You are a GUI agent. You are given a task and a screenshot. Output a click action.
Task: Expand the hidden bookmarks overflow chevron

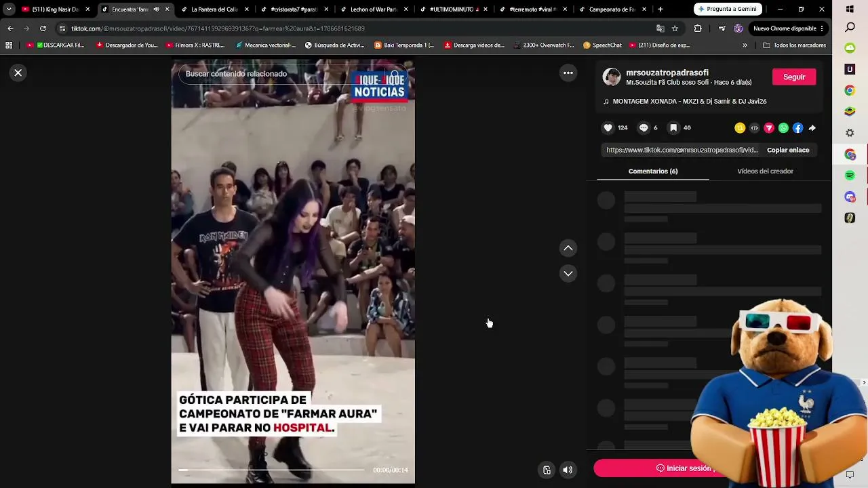pyautogui.click(x=745, y=45)
